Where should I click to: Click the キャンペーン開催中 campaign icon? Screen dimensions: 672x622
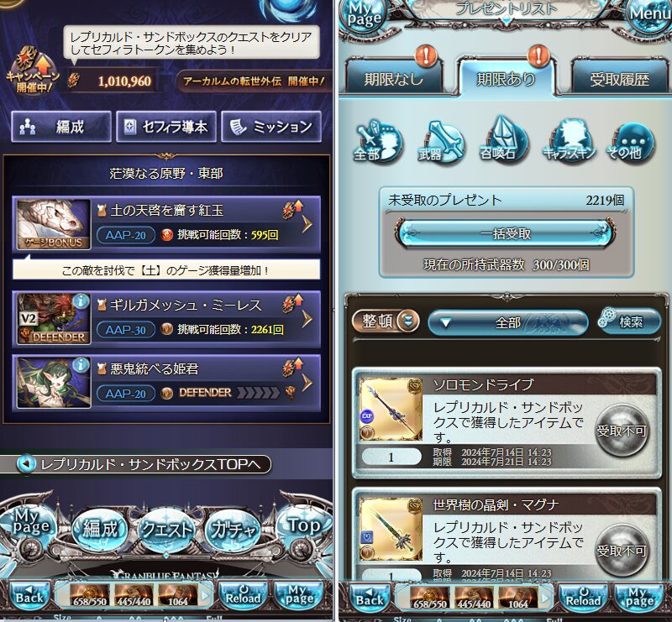click(x=33, y=71)
